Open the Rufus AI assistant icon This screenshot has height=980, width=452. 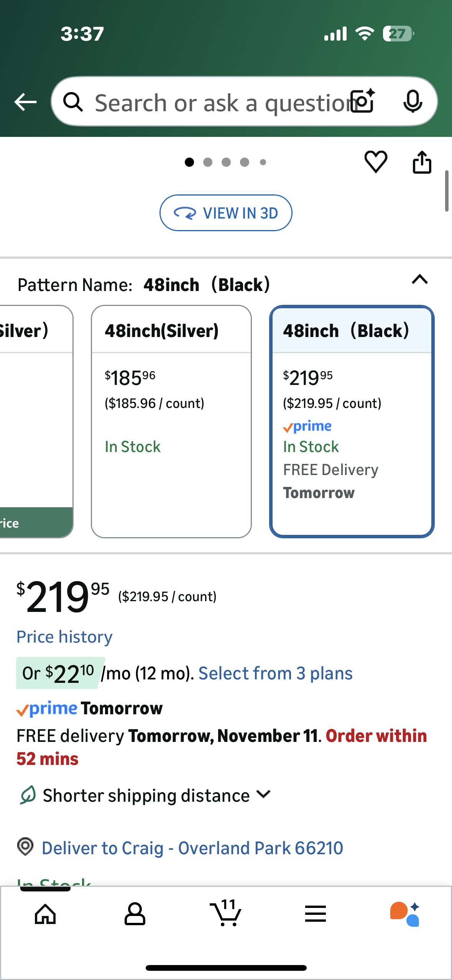pyautogui.click(x=404, y=914)
